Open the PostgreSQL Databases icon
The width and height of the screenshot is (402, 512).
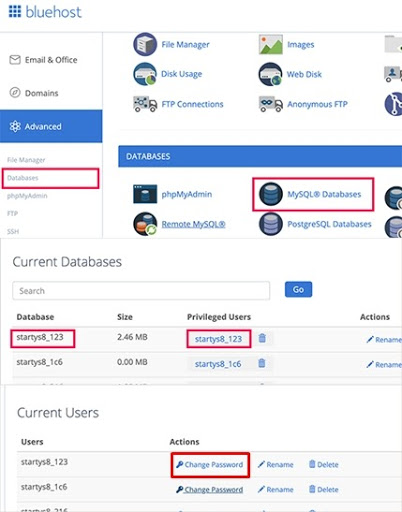click(x=271, y=224)
